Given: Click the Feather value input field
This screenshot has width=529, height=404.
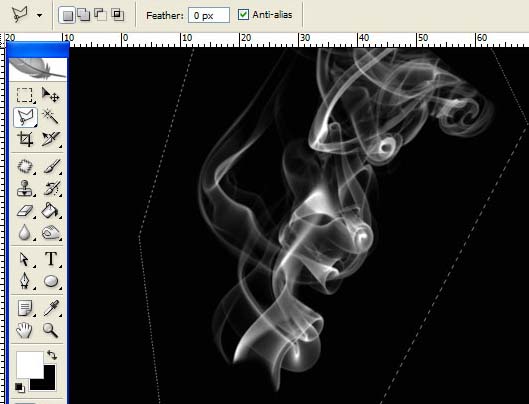Looking at the screenshot, I should point(209,16).
